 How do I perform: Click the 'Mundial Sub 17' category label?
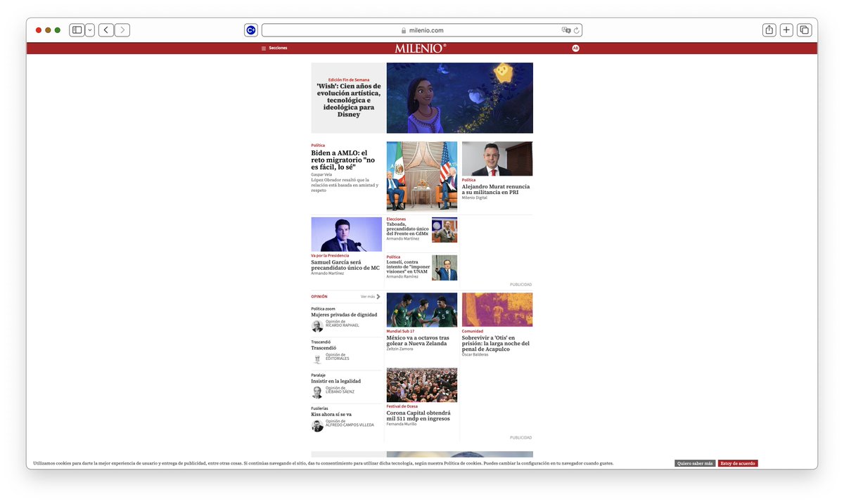tap(400, 331)
